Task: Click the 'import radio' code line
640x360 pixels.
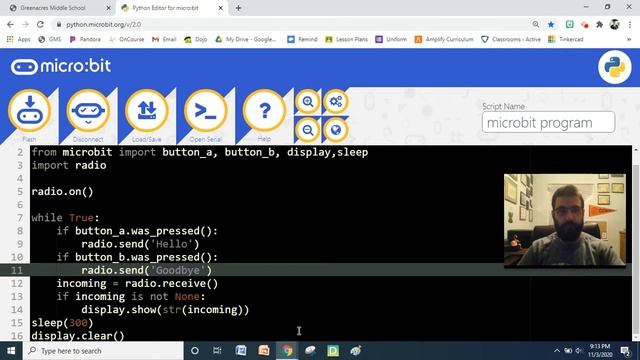Action: [69, 165]
